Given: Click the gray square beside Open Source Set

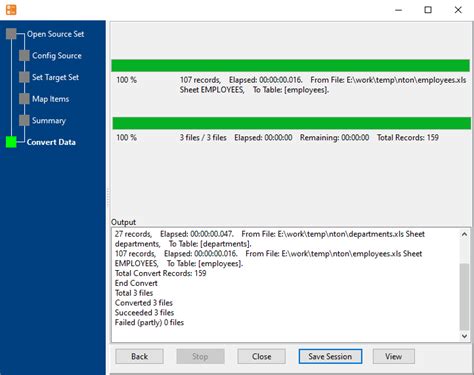Looking at the screenshot, I should click(x=11, y=34).
